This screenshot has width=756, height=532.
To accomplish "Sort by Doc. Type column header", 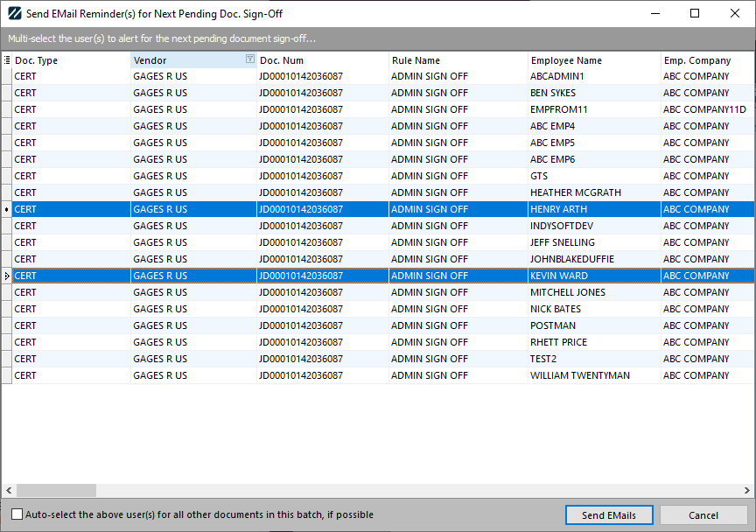I will pos(70,60).
